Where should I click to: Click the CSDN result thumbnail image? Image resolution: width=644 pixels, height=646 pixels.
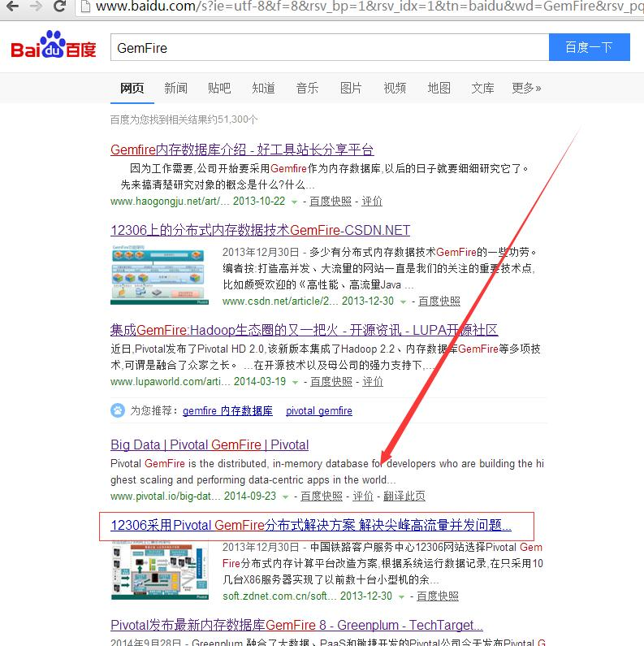pos(159,275)
